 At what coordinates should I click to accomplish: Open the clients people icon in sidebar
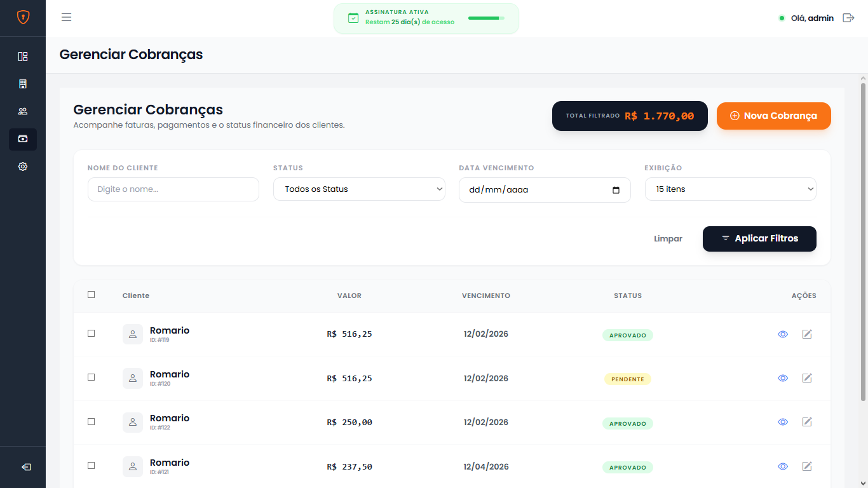click(23, 112)
